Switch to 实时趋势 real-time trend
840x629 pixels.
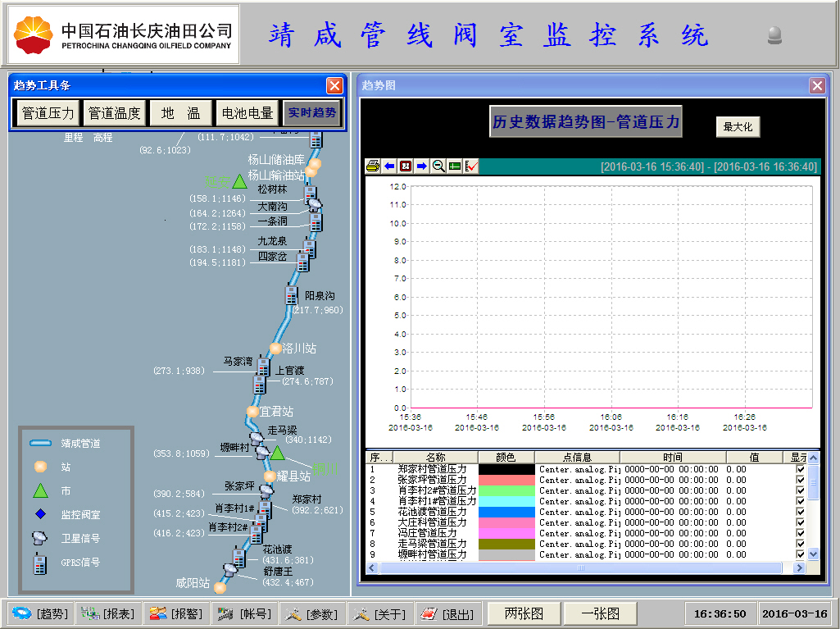point(311,113)
